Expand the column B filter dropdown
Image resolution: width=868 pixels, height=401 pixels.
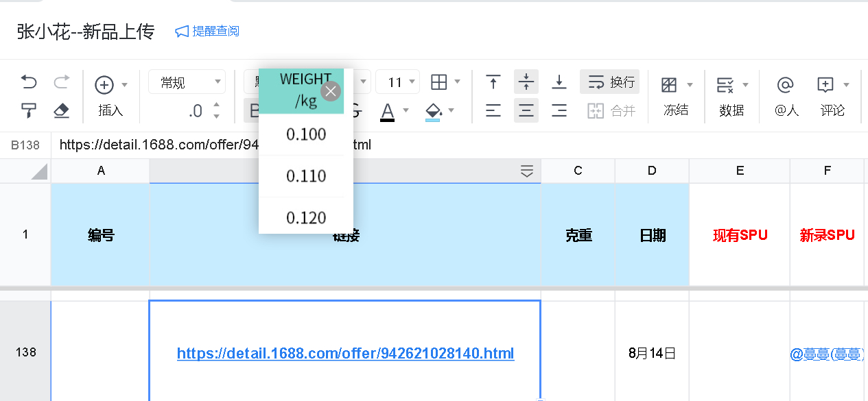pos(527,171)
